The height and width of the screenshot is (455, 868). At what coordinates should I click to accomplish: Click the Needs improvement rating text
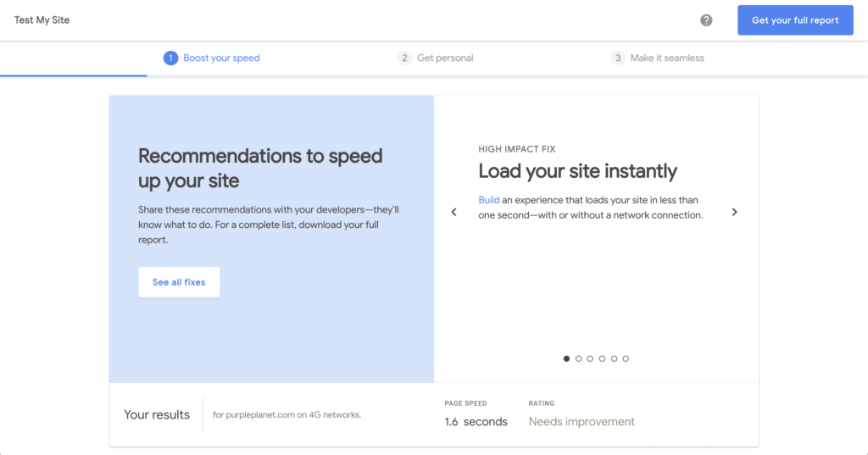581,421
